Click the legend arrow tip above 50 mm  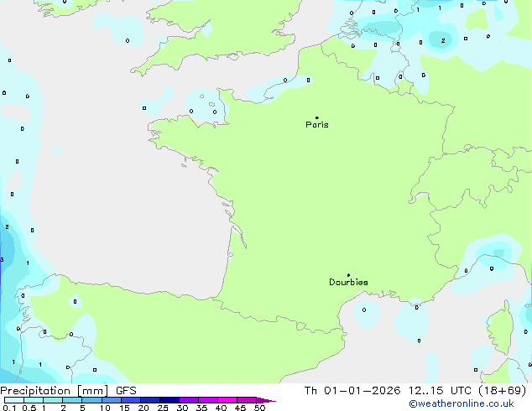click(266, 401)
